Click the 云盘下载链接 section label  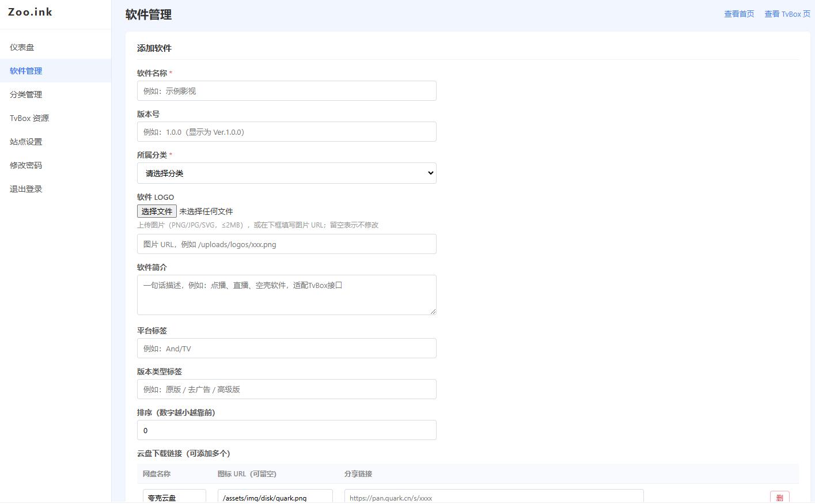pyautogui.click(x=184, y=453)
